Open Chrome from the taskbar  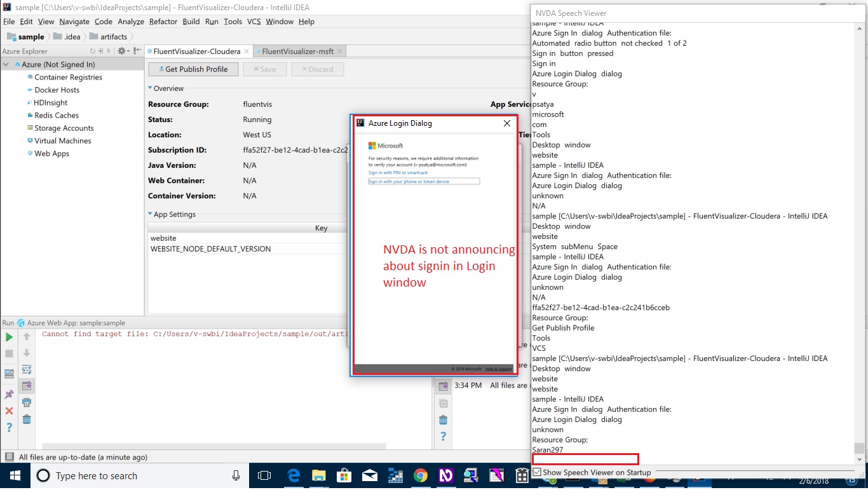click(420, 475)
